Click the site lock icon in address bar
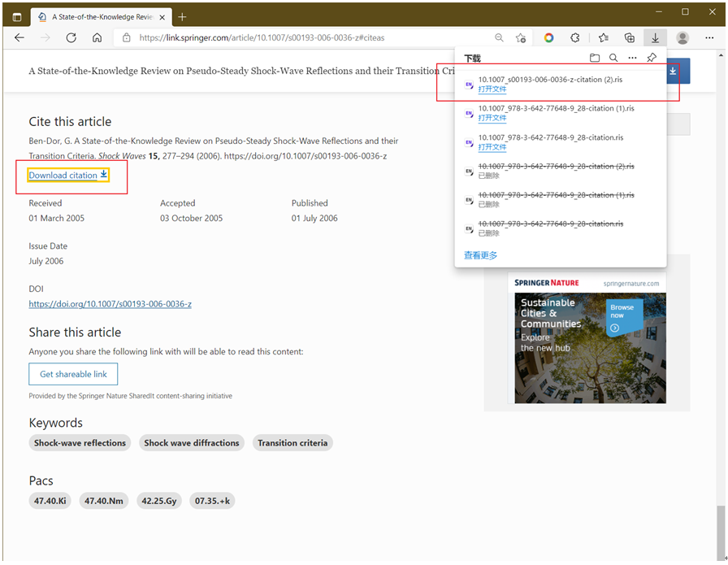Image resolution: width=728 pixels, height=565 pixels. pyautogui.click(x=126, y=37)
